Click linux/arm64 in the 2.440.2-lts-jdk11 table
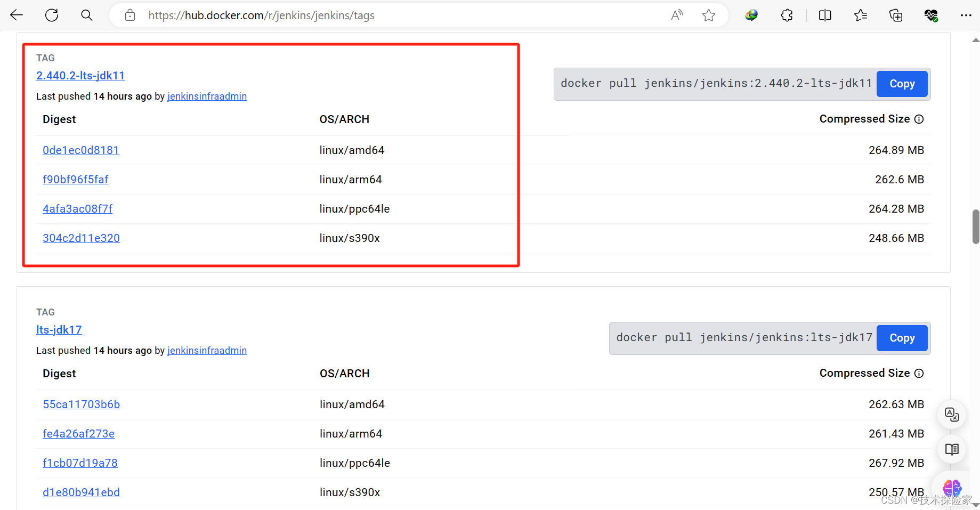This screenshot has width=980, height=510. pos(351,180)
